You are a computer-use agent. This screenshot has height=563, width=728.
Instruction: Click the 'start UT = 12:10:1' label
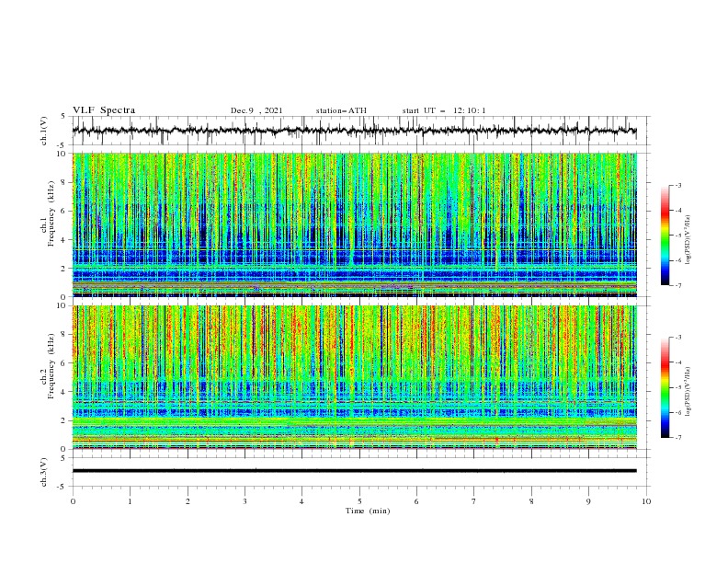tap(444, 110)
